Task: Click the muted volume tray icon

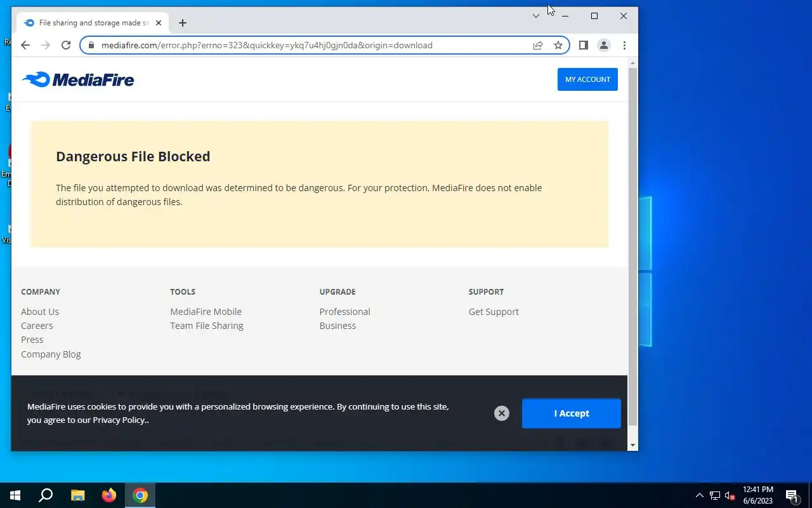Action: 730,495
